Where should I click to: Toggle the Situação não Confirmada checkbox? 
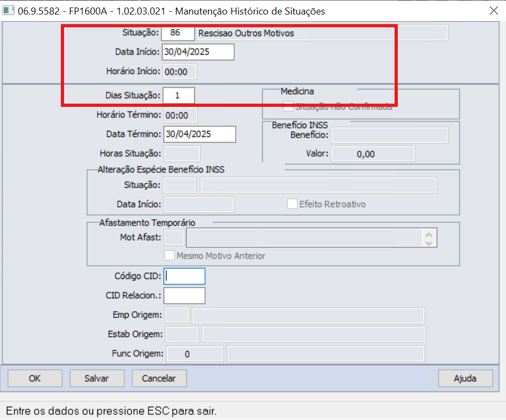tap(288, 106)
